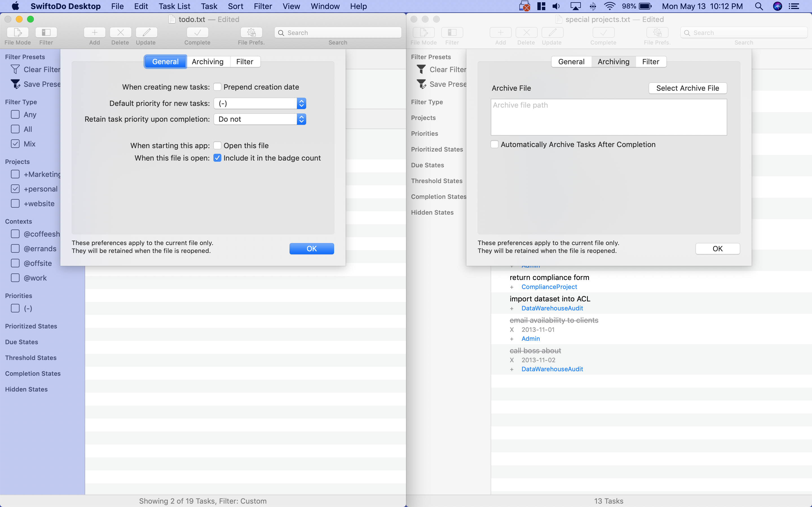Add a new task using the plus icon
Viewport: 812px width, 507px height.
[x=94, y=32]
